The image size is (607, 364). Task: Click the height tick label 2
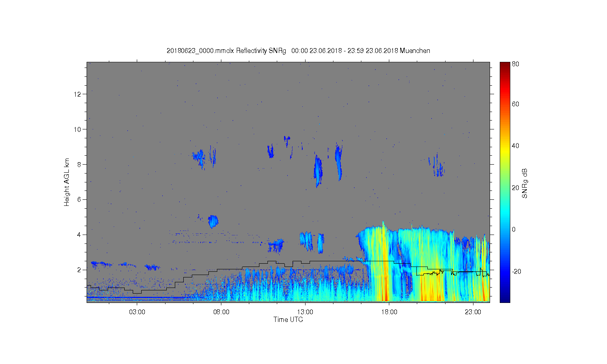pyautogui.click(x=79, y=270)
